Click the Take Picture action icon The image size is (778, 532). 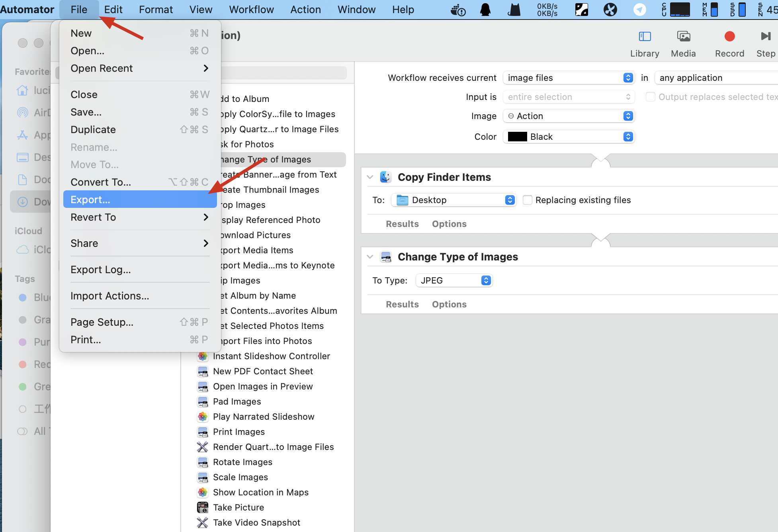click(x=203, y=507)
